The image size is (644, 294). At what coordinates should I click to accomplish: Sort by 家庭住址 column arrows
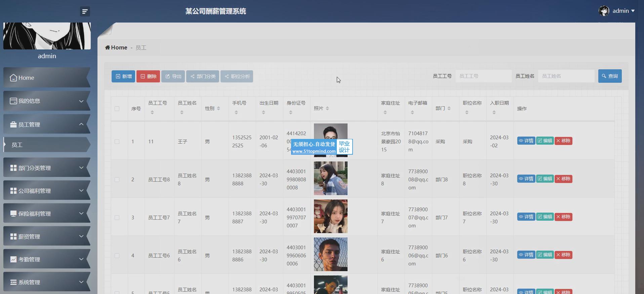(385, 112)
